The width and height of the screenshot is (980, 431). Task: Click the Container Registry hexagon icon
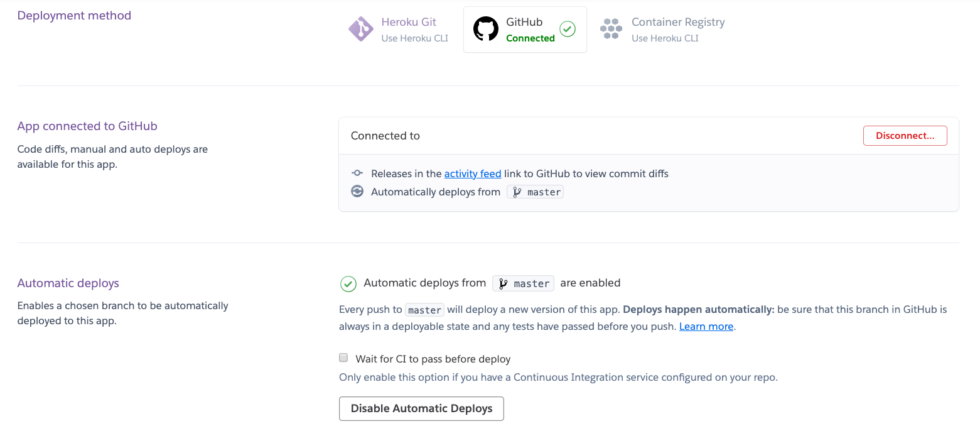(611, 29)
